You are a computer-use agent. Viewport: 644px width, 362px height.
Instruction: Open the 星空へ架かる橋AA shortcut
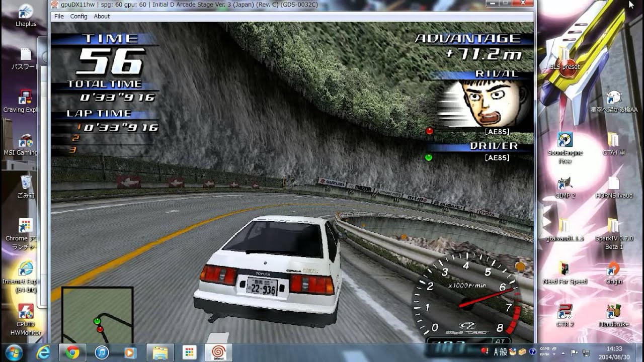click(614, 101)
